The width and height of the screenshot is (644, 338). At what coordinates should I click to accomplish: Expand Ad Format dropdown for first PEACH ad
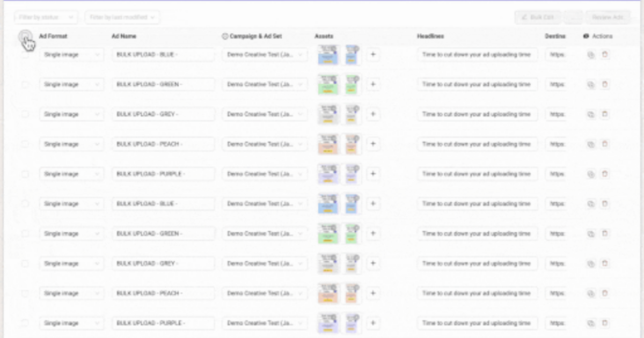tap(71, 144)
